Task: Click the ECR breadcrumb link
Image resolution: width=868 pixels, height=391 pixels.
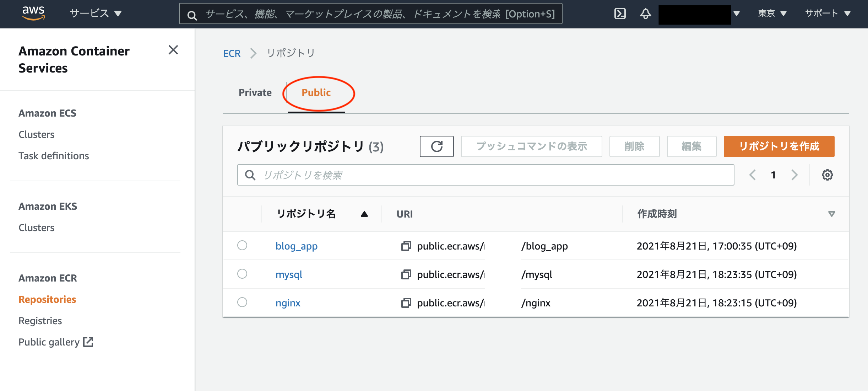Action: tap(232, 53)
